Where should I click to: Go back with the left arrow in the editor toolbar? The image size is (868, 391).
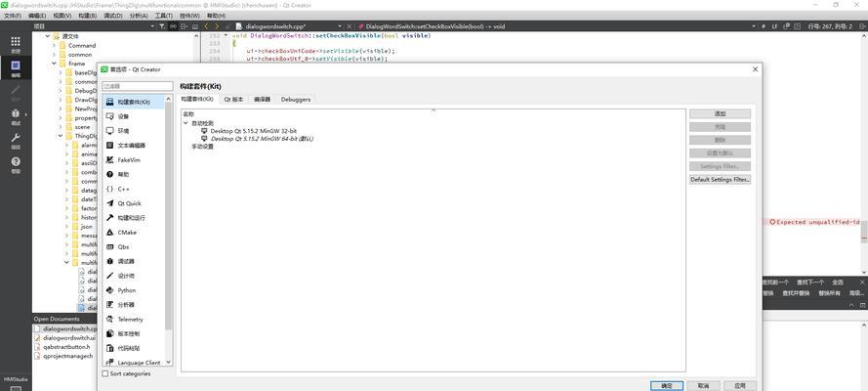click(206, 26)
